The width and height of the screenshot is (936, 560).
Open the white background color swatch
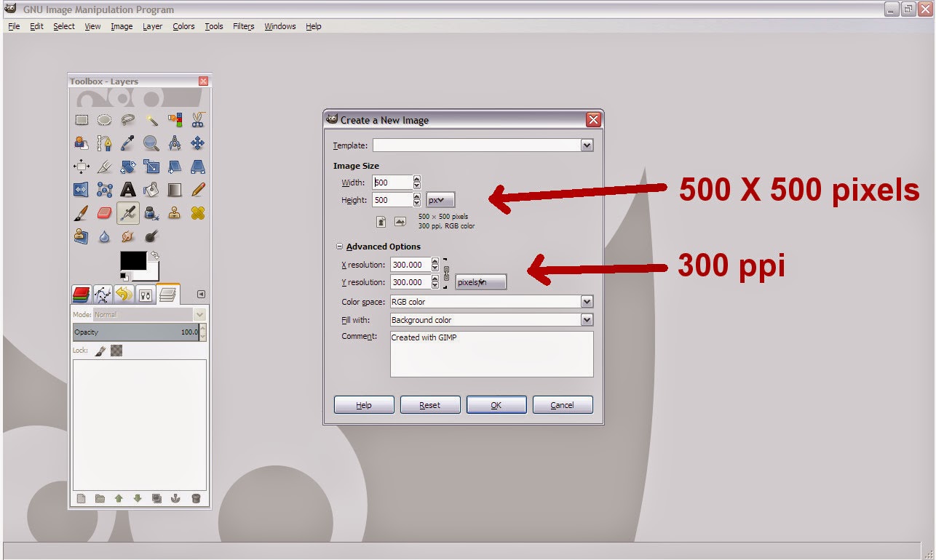click(x=150, y=273)
